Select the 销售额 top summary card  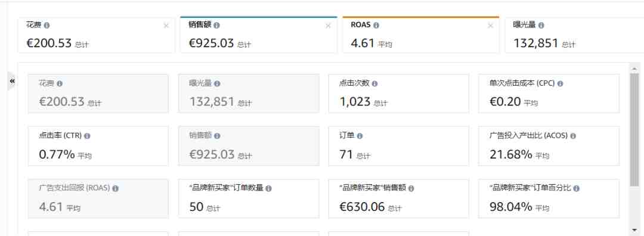tap(259, 35)
